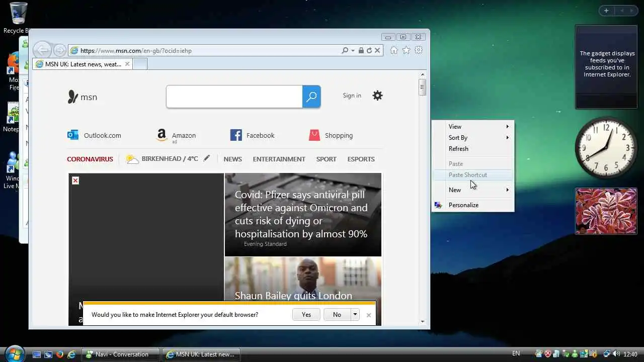The width and height of the screenshot is (644, 362).
Task: Stop loading with the address bar X
Action: click(x=377, y=50)
